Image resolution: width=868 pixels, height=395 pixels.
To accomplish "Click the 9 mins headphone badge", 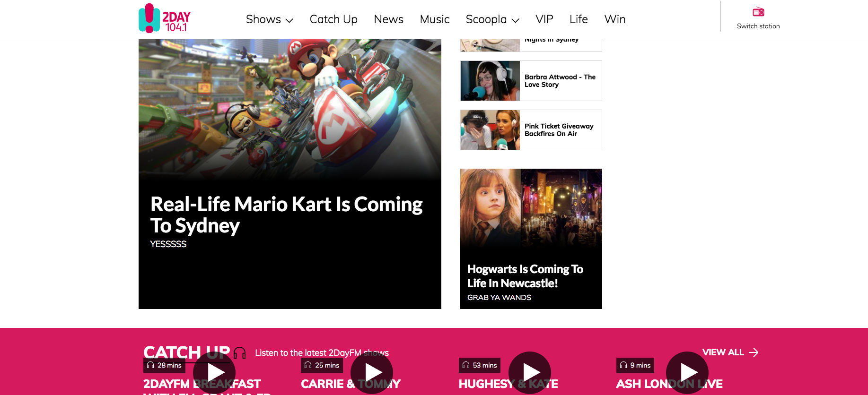I will (635, 365).
